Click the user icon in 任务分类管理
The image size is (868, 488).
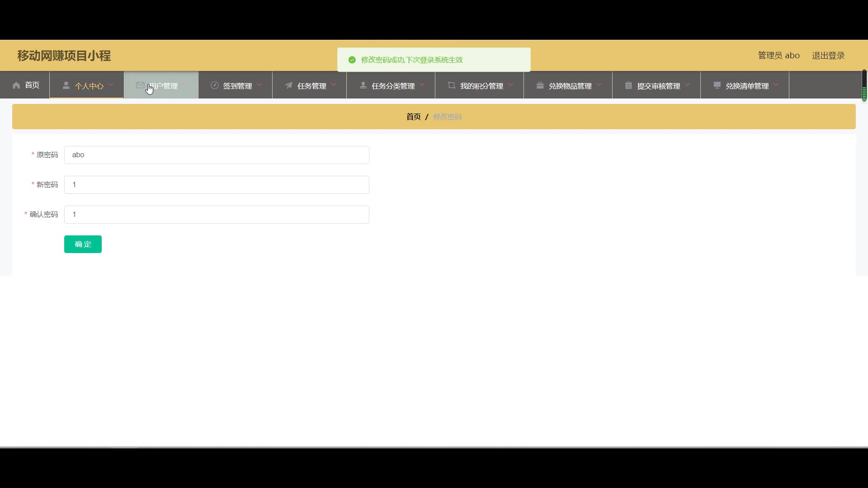coord(363,85)
